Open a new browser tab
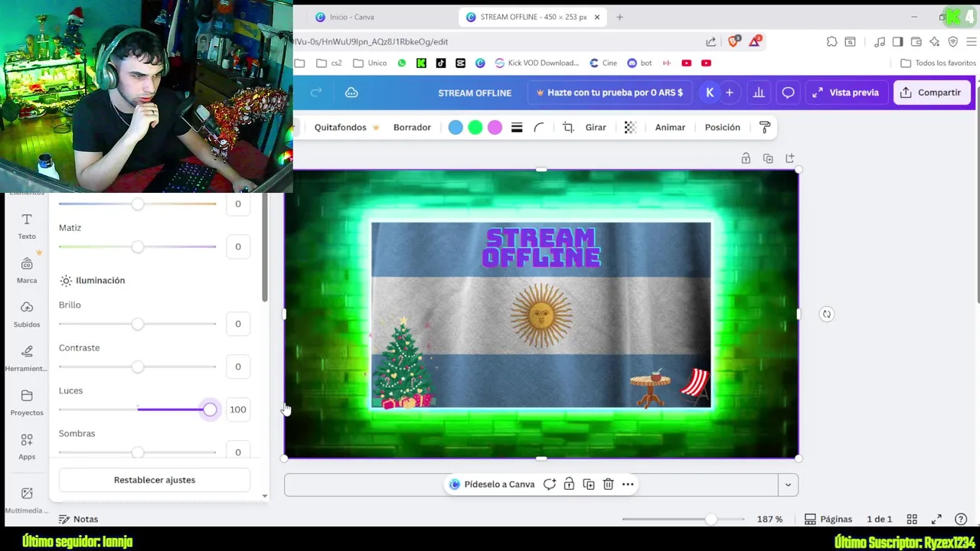 [x=619, y=17]
